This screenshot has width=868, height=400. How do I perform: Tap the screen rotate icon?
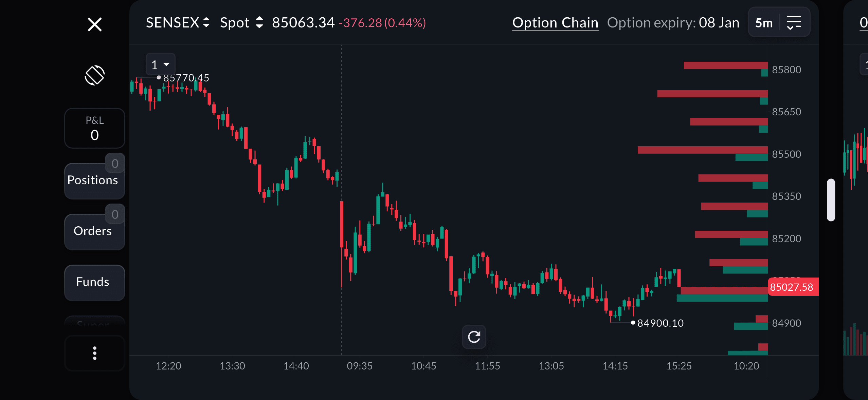coord(94,75)
